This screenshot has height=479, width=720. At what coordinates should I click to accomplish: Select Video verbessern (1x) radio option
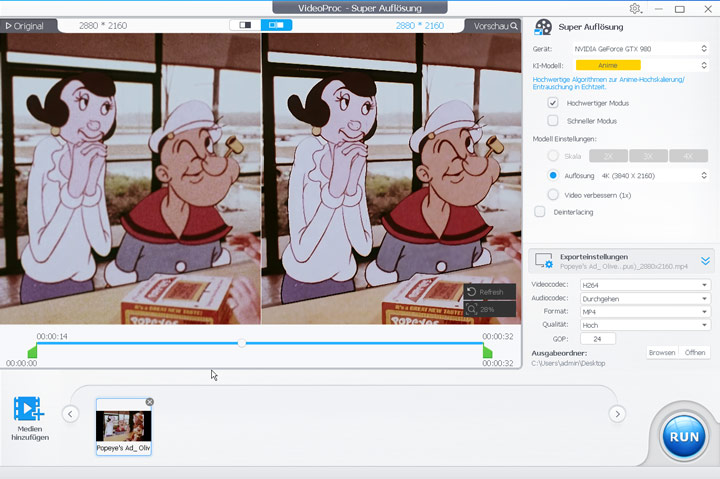pyautogui.click(x=553, y=195)
